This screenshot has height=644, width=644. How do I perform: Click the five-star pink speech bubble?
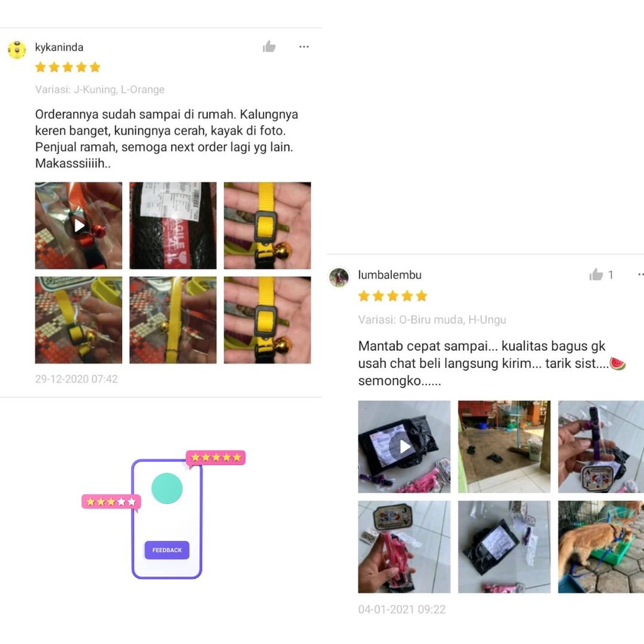[x=216, y=458]
